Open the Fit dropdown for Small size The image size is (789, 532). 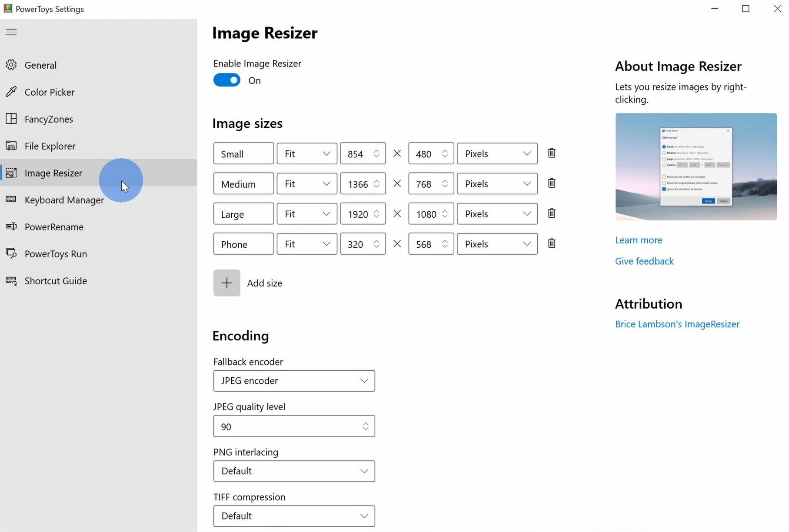pyautogui.click(x=307, y=153)
